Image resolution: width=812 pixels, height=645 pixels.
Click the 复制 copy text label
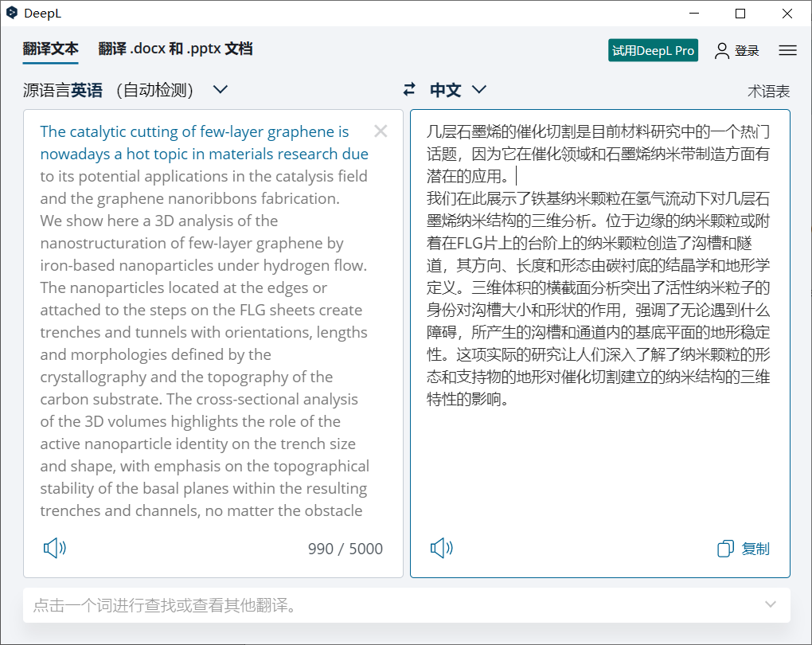click(755, 549)
